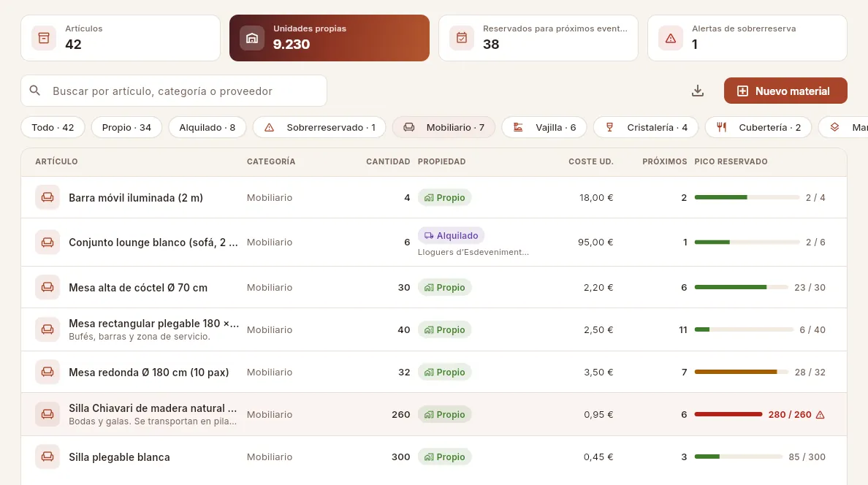This screenshot has height=485, width=868.
Task: Sort by the ARTÍCULO column header
Action: coord(56,161)
